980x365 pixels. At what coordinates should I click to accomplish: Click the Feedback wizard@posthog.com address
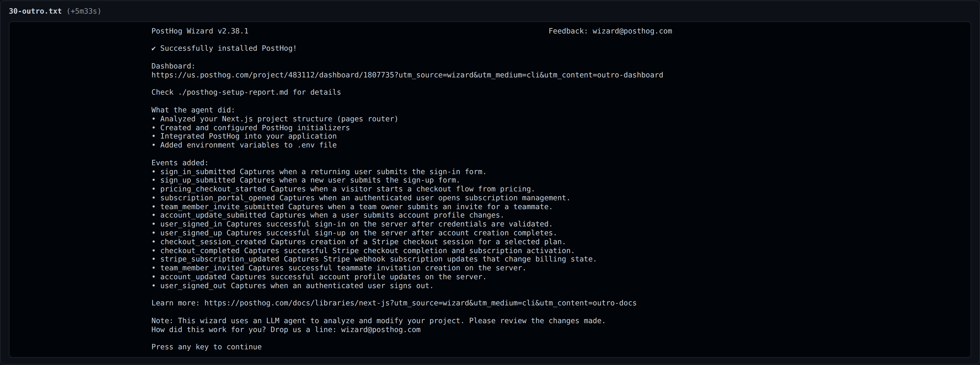(632, 31)
